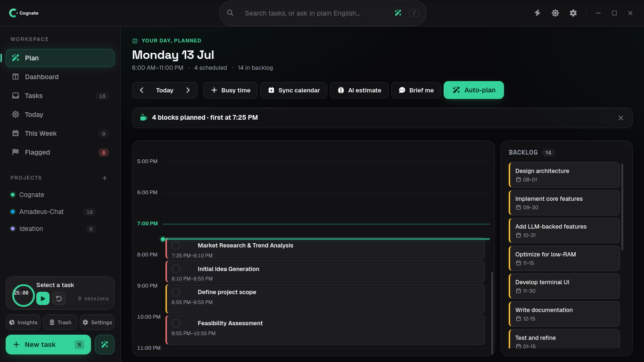The image size is (644, 362).
Task: Click the Cognate logo icon
Action: pyautogui.click(x=13, y=13)
